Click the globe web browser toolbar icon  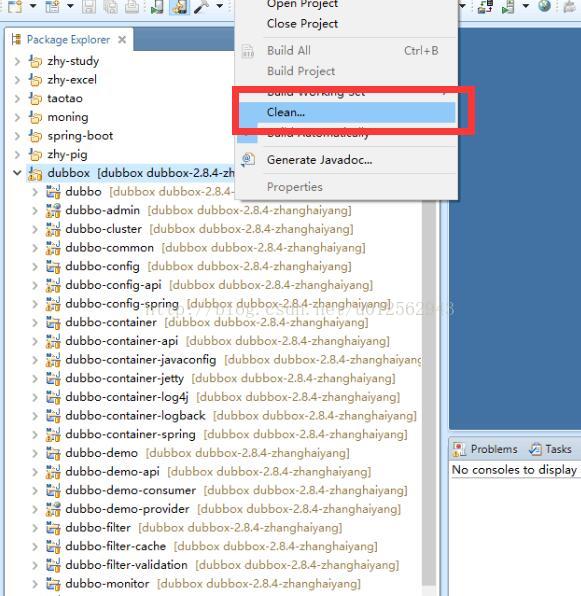click(x=545, y=6)
